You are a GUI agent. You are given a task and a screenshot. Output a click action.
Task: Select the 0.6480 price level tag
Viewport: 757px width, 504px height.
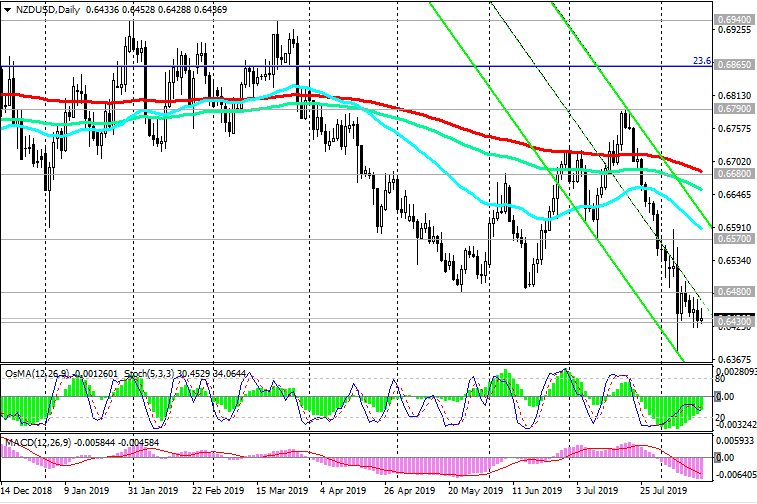point(734,293)
